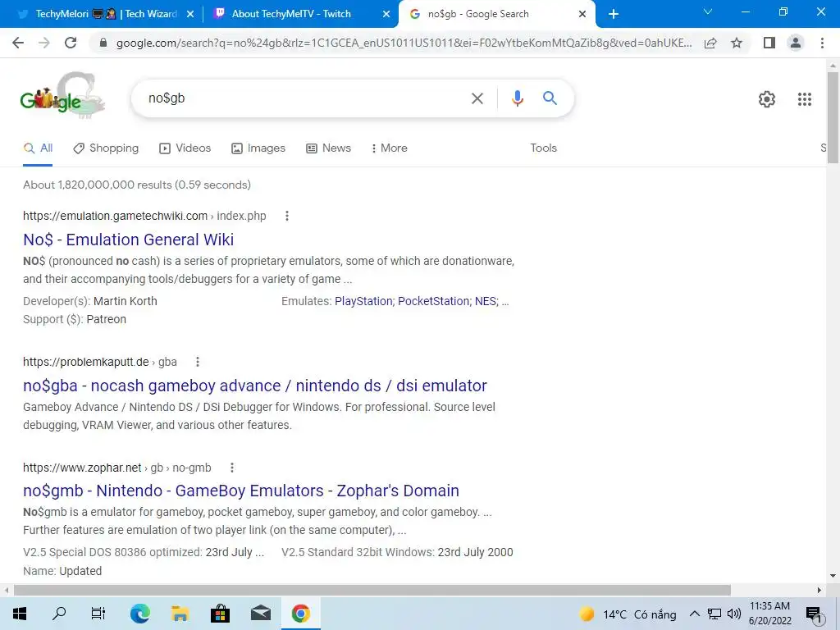Open the tab search dropdown chevron
Image resolution: width=840 pixels, height=630 pixels.
point(708,11)
